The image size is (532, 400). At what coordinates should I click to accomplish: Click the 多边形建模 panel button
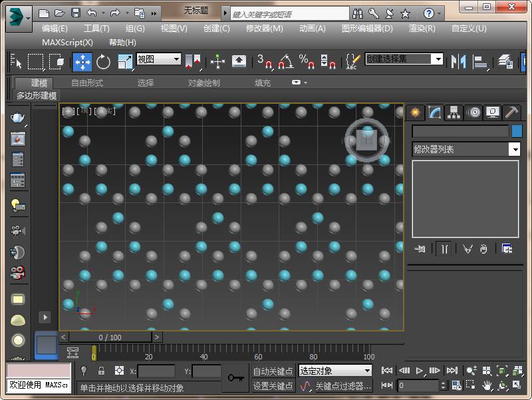coord(37,96)
